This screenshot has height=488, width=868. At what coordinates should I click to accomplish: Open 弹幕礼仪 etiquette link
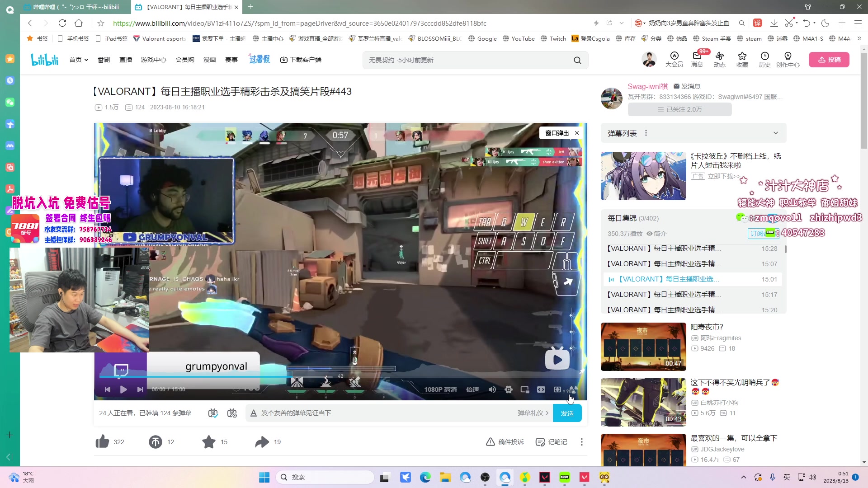(533, 413)
